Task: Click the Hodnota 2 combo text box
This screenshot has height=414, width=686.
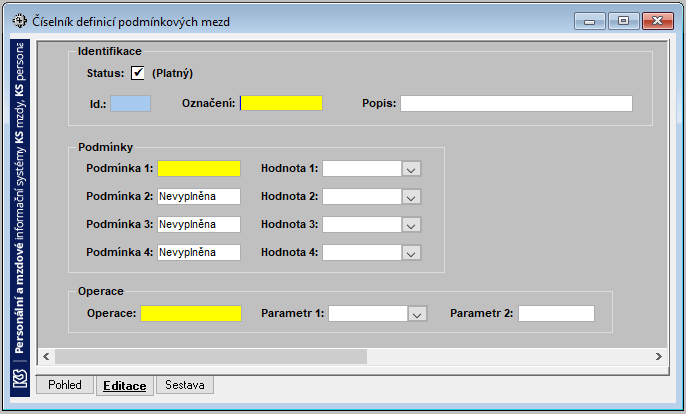Action: click(x=362, y=196)
